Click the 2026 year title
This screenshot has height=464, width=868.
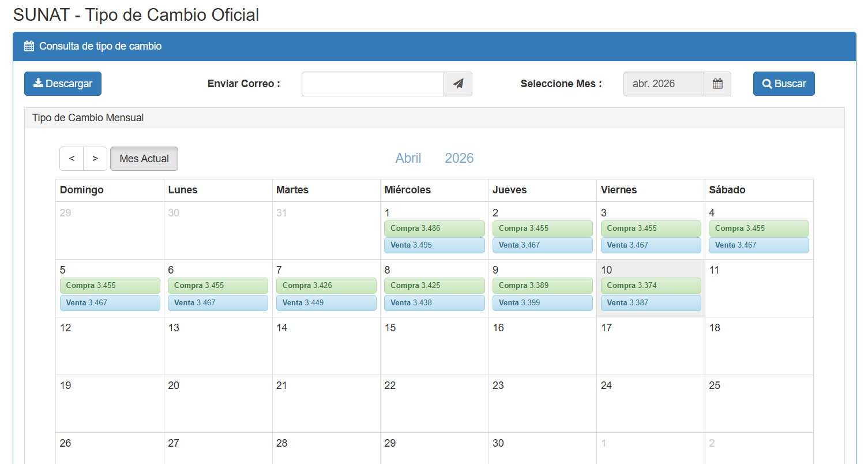pos(459,158)
